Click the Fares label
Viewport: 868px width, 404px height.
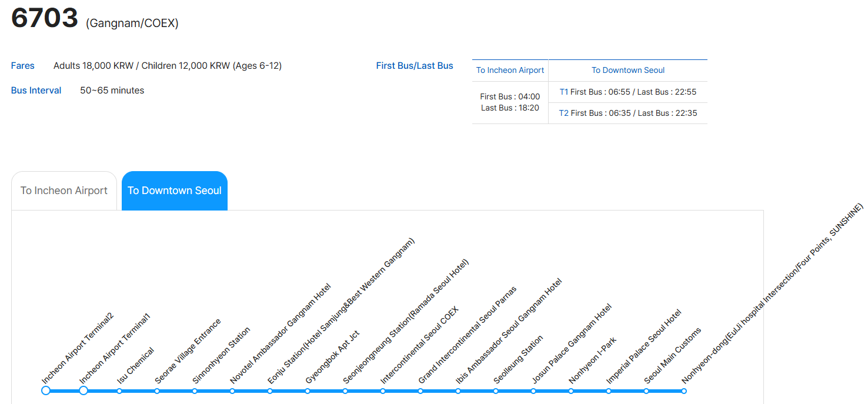pos(23,66)
